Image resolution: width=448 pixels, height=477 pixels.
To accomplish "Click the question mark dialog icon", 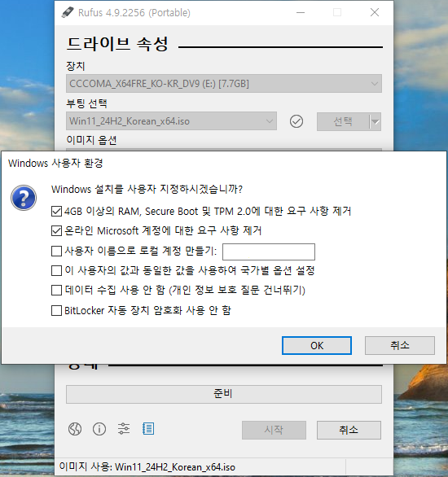I will 24,198.
